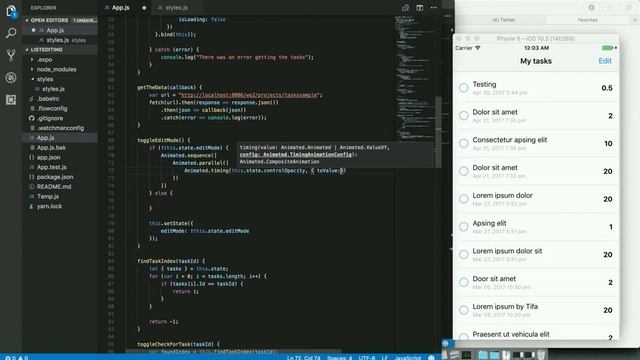
Task: Open the App.js.bak file
Action: 51,148
